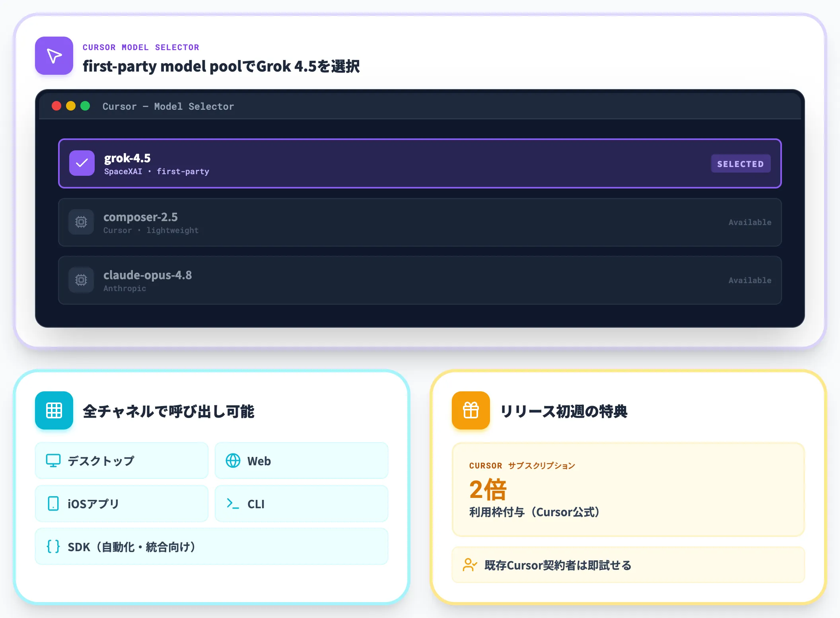Select the CLI channel tile
Screen dimensions: 840x618
301,503
